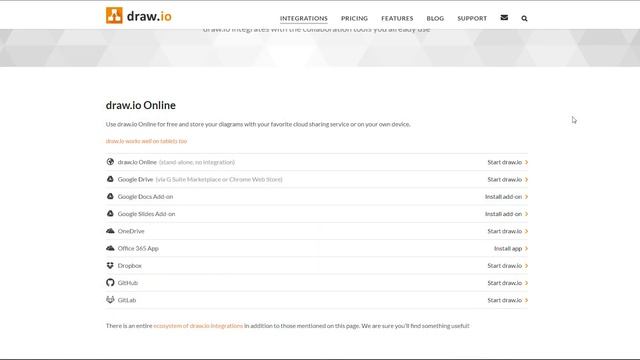
Task: Click '(via G Suite Marketplace or Chrome Web Store)' text
Action: [219, 179]
